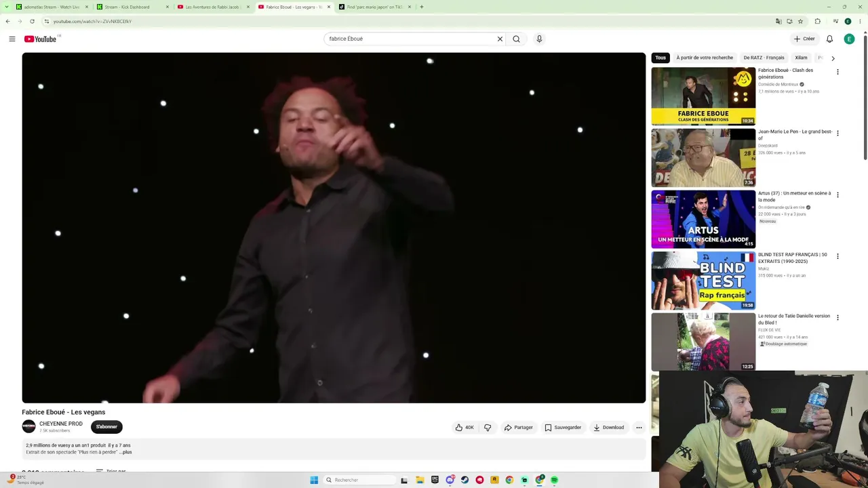Open the 'Fabrice Eboué - Clash des générations' title

click(x=786, y=73)
